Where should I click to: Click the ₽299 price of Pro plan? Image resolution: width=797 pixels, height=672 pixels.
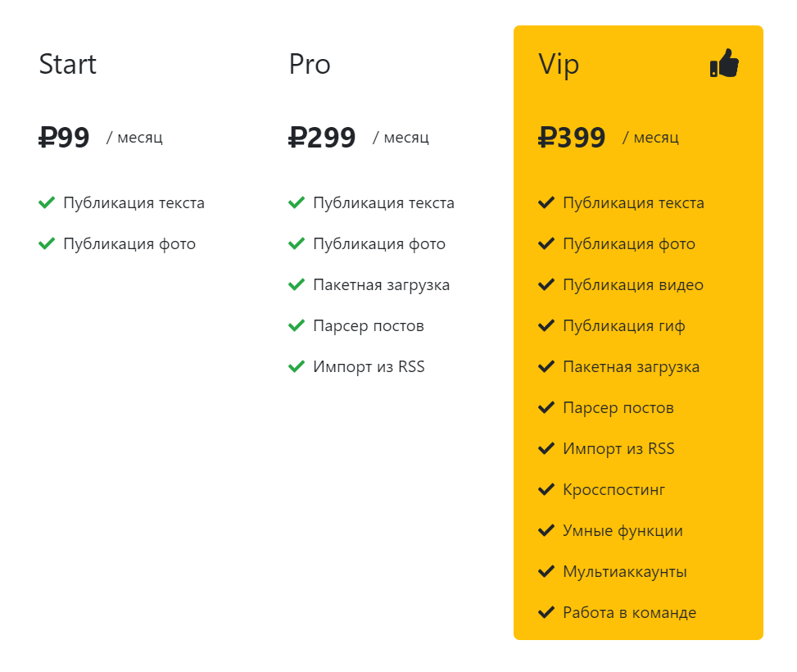click(x=322, y=138)
